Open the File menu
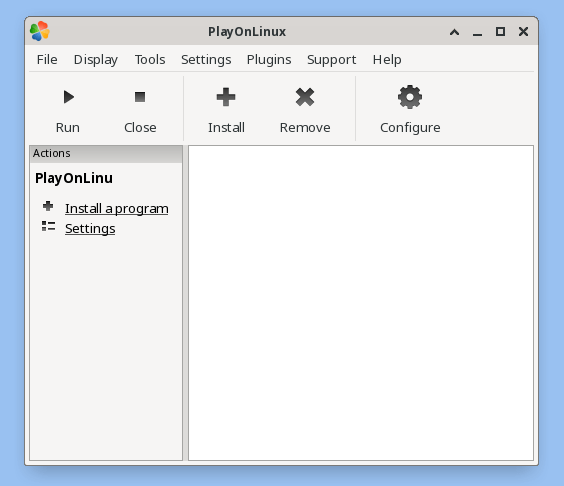Image resolution: width=564 pixels, height=486 pixels. point(47,59)
